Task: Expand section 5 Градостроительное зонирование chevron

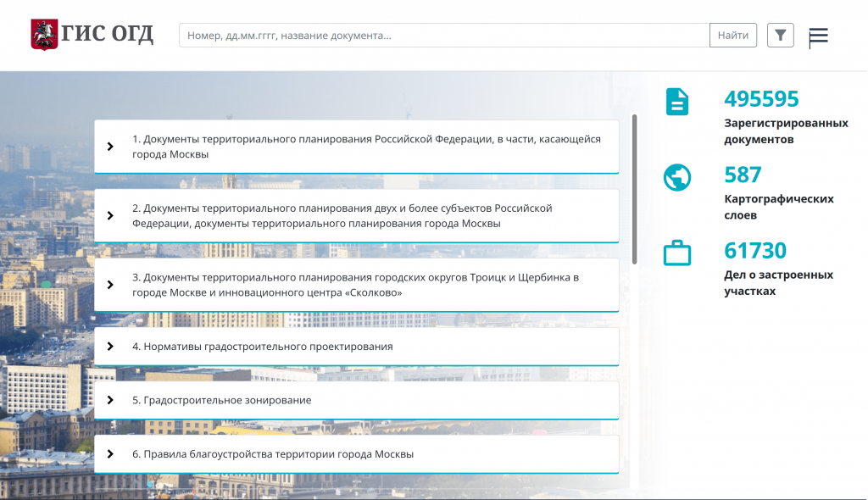Action: pyautogui.click(x=110, y=400)
